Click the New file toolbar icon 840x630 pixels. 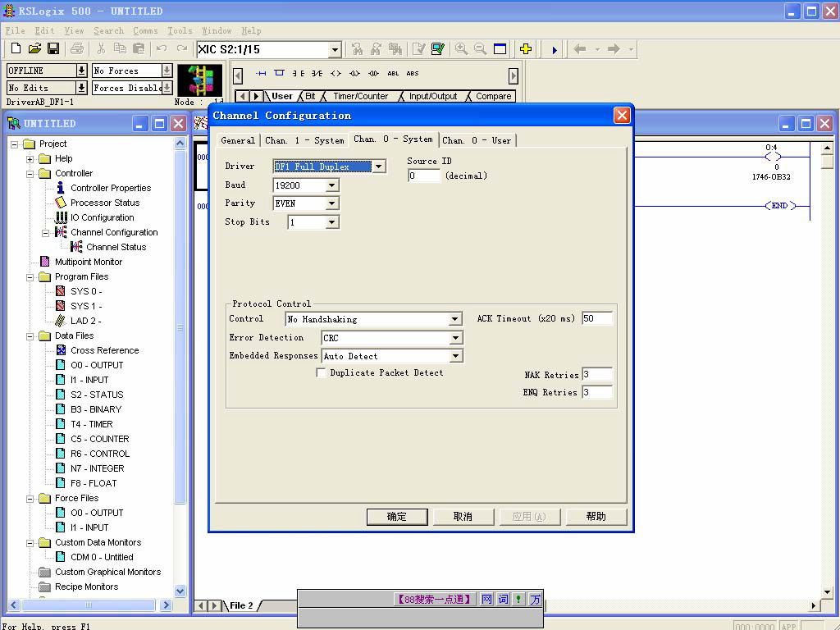coord(16,48)
